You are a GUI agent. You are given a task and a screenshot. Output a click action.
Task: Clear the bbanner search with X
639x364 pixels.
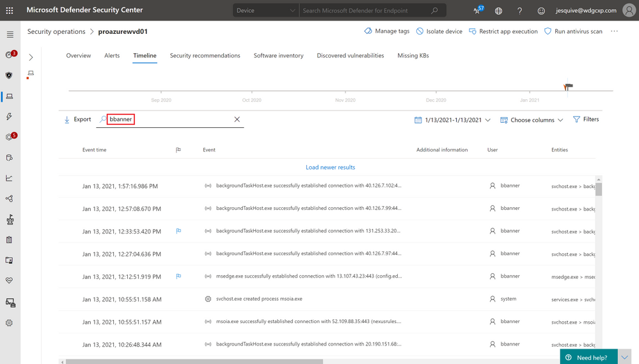tap(237, 120)
